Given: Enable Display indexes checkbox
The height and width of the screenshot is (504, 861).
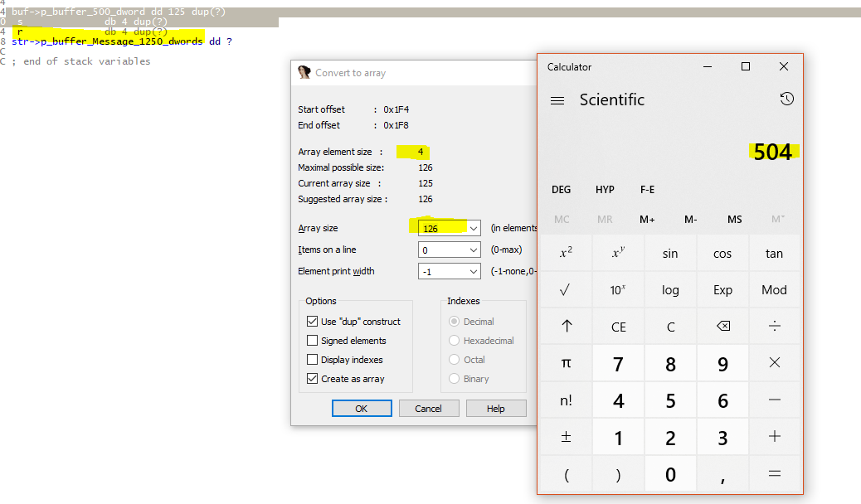Looking at the screenshot, I should coord(313,360).
